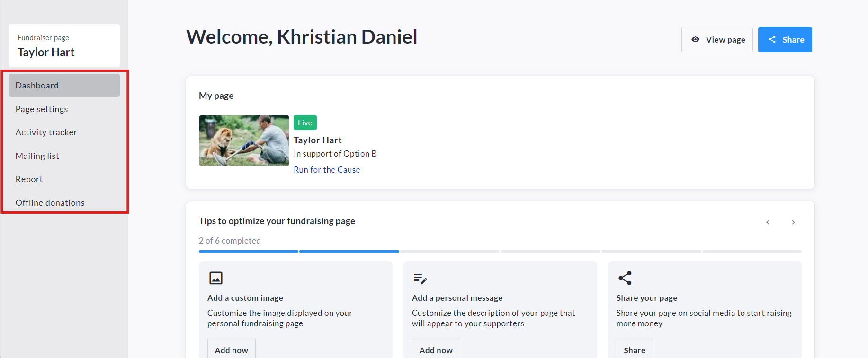Screen dimensions: 868x358
Task: Click the share icon on Share your page card
Action: [x=625, y=278]
